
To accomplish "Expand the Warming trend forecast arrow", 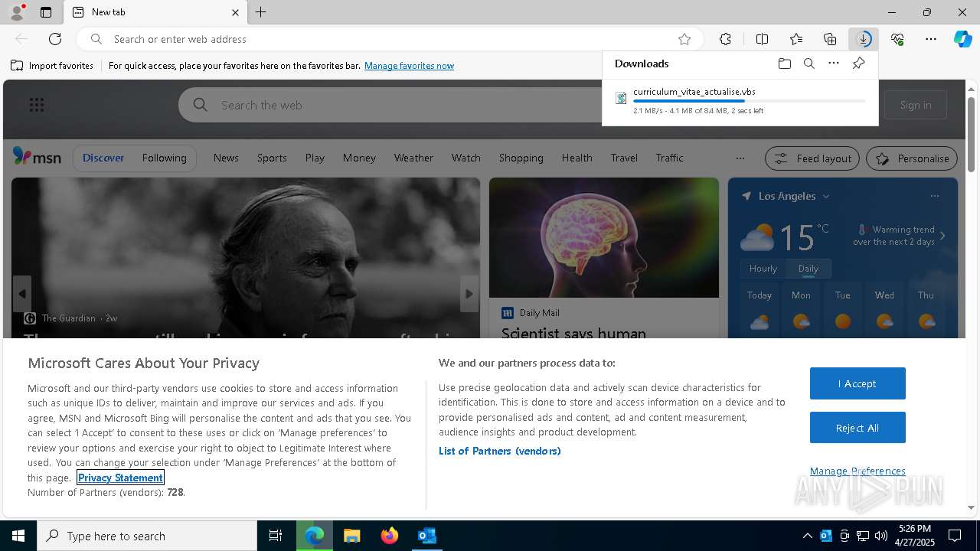I will (942, 236).
